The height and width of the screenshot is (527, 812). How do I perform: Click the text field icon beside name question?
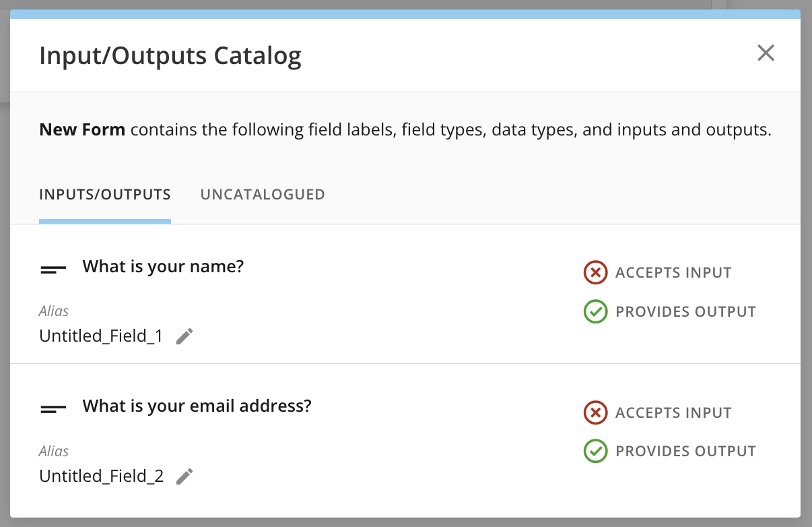[53, 269]
